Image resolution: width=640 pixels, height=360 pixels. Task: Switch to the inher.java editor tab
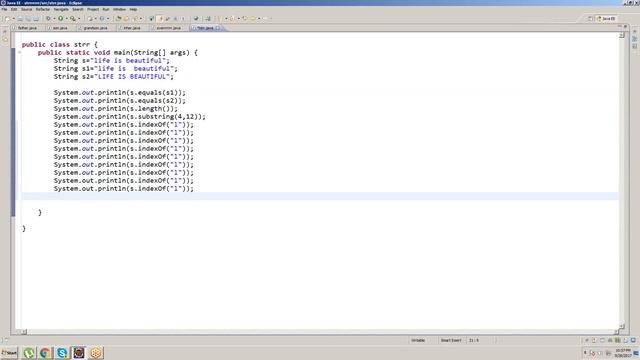(132, 28)
